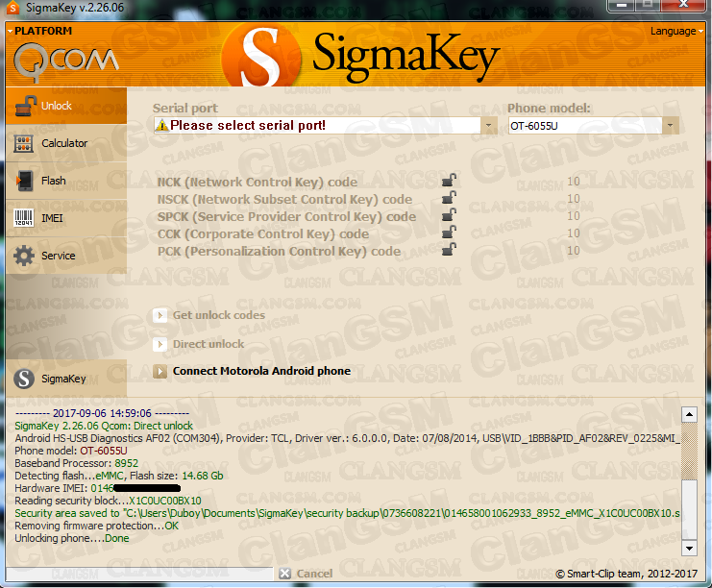Switch to the IMEI tab

point(66,218)
